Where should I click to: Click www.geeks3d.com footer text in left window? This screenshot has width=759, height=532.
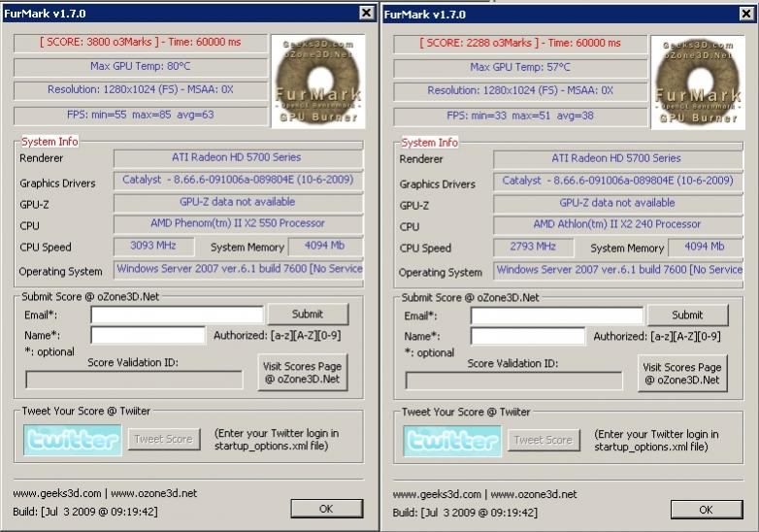click(57, 494)
